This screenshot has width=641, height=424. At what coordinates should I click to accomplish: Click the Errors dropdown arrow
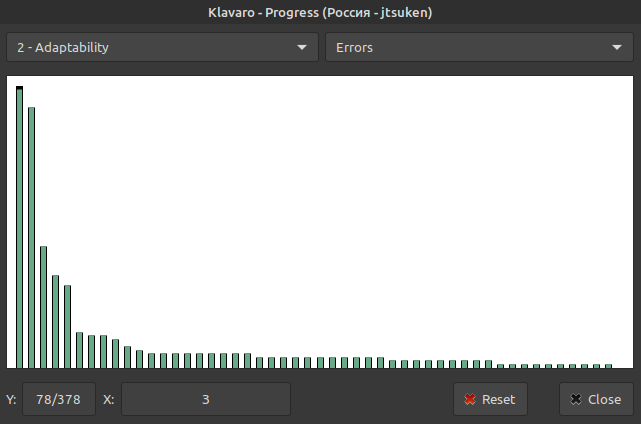pos(617,47)
